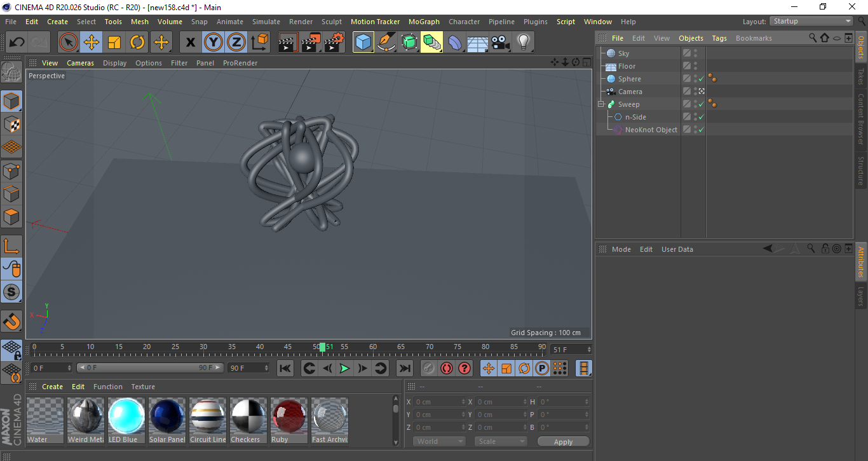Screen dimensions: 868x461
Task: Add a Cube primitive object
Action: coord(363,43)
